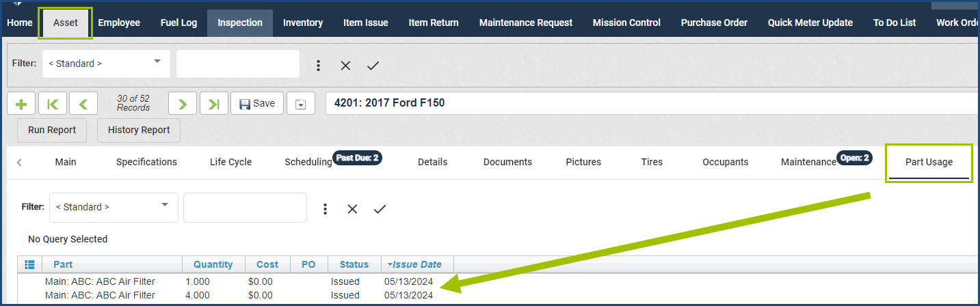Open the Inspection menu item

click(240, 23)
